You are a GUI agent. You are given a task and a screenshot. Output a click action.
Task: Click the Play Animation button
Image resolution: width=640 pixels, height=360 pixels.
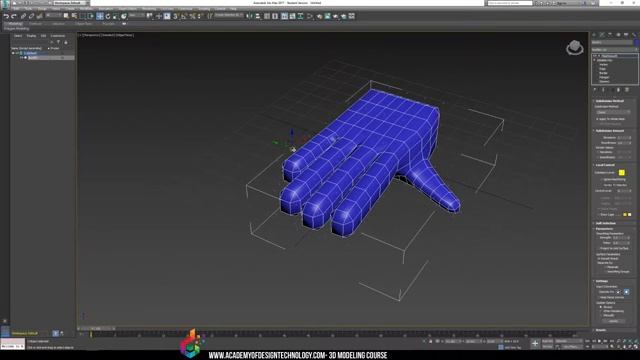click(x=600, y=341)
